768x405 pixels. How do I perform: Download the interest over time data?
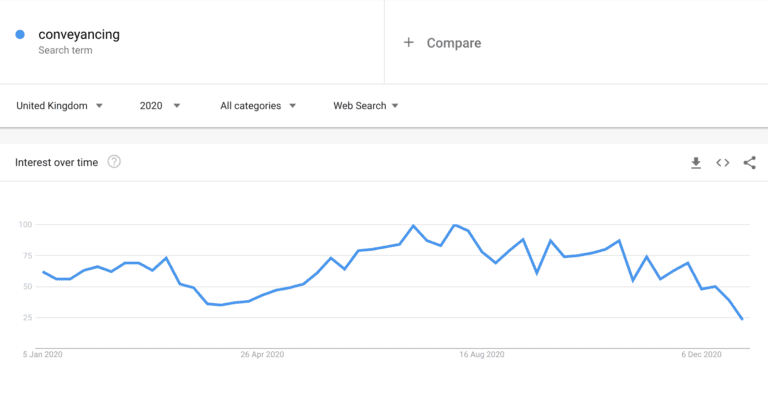pyautogui.click(x=696, y=163)
